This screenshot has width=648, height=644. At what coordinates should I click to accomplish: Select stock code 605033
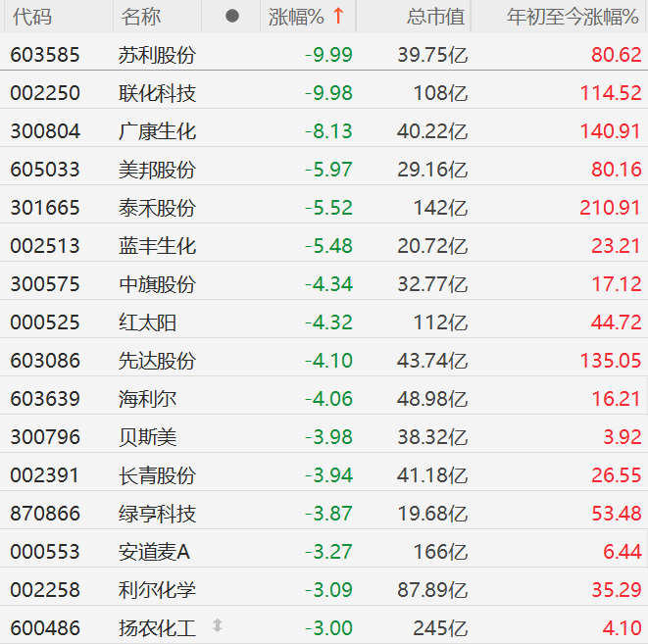pyautogui.click(x=45, y=170)
